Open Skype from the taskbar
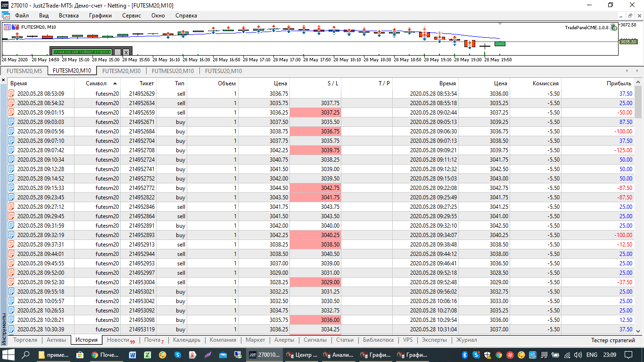This screenshot has height=362, width=644. pyautogui.click(x=178, y=354)
